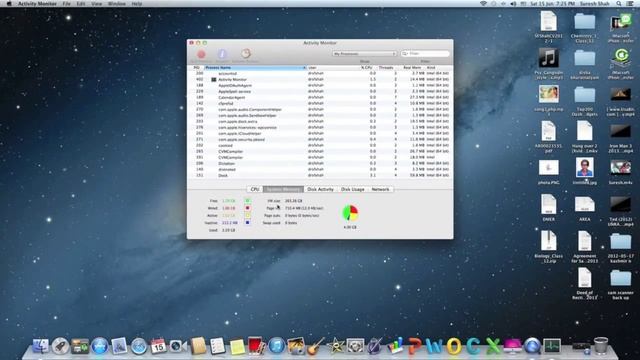Click the volume icon in menu bar

click(x=513, y=4)
